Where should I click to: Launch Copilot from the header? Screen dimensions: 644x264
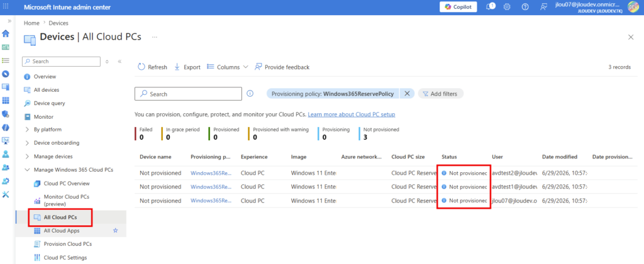pos(458,7)
